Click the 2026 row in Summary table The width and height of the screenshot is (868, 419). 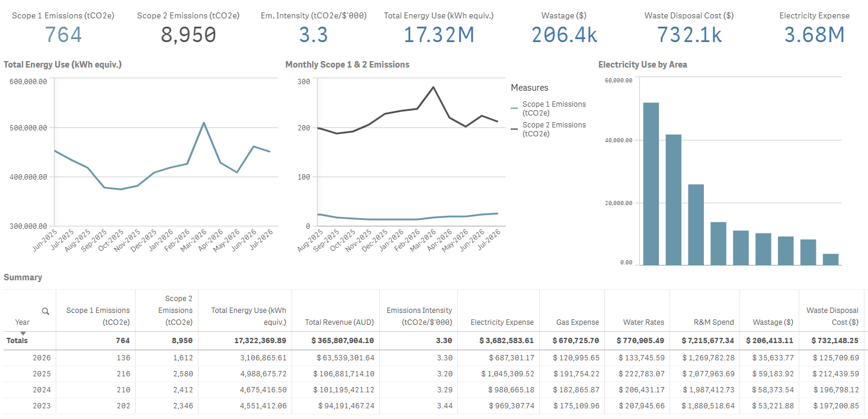point(435,358)
